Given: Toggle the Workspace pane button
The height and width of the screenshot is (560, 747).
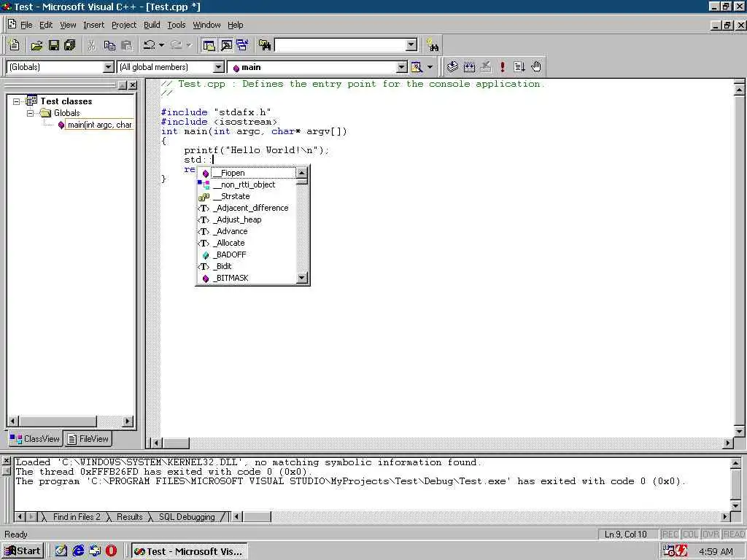Looking at the screenshot, I should [209, 45].
